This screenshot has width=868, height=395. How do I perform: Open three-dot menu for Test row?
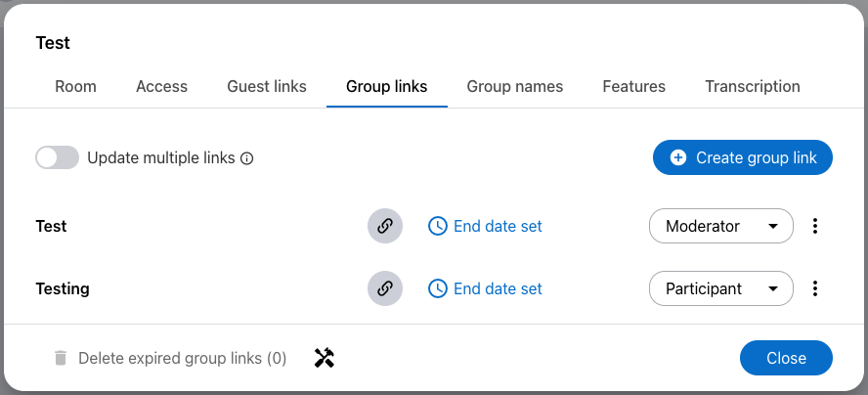click(815, 226)
